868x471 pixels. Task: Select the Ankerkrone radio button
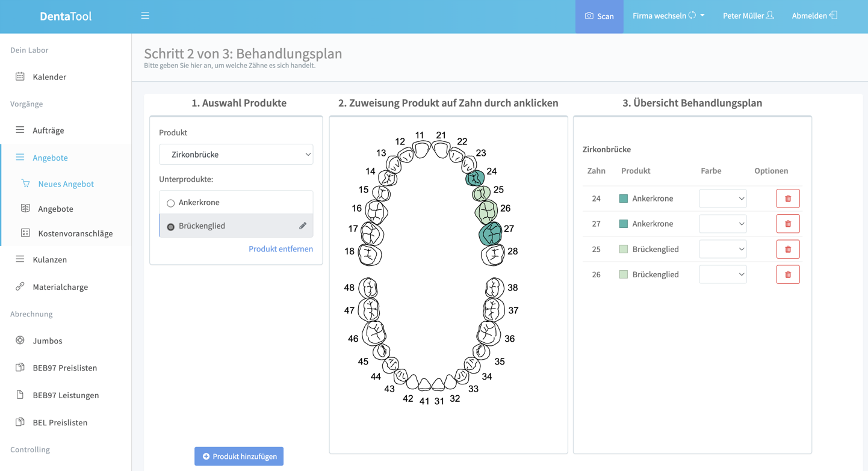171,203
